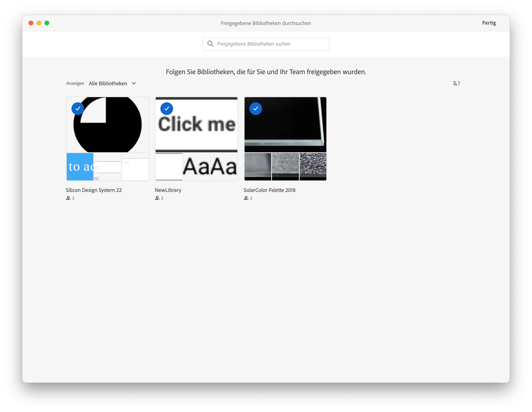
Task: Open the Silicon Design System 22 library name
Action: pos(93,190)
